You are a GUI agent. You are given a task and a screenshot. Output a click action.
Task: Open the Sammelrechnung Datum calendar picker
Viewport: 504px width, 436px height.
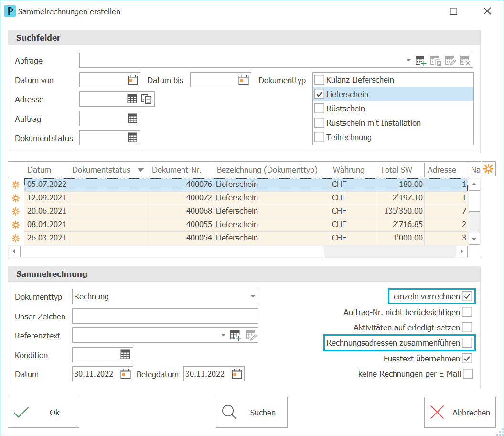[x=126, y=374]
